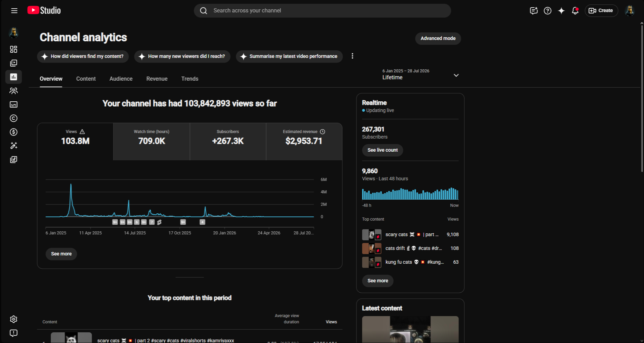Switch to Advanced mode
Viewport: 644px width, 343px height.
(438, 38)
